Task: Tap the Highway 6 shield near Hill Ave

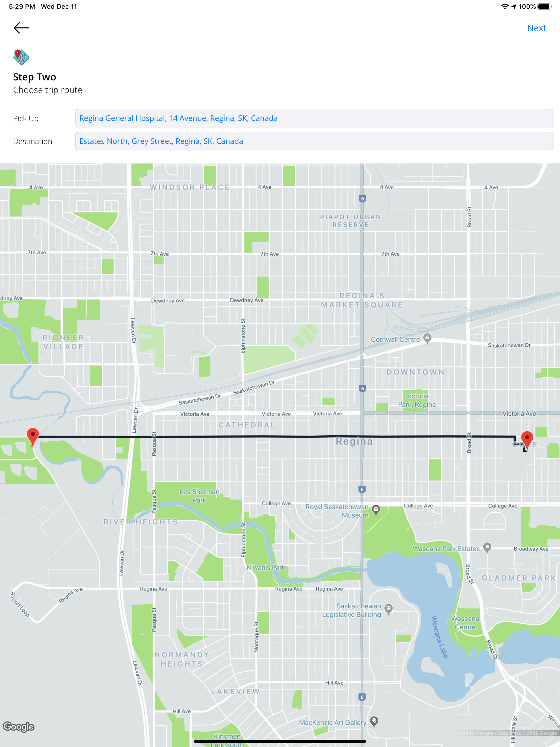Action: (362, 697)
